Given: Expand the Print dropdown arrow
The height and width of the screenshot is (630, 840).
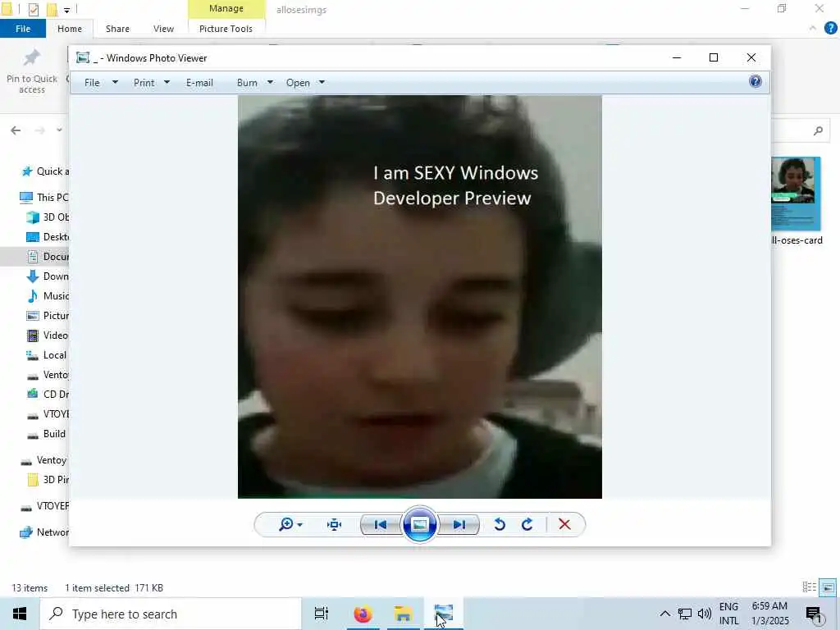Looking at the screenshot, I should tap(167, 83).
